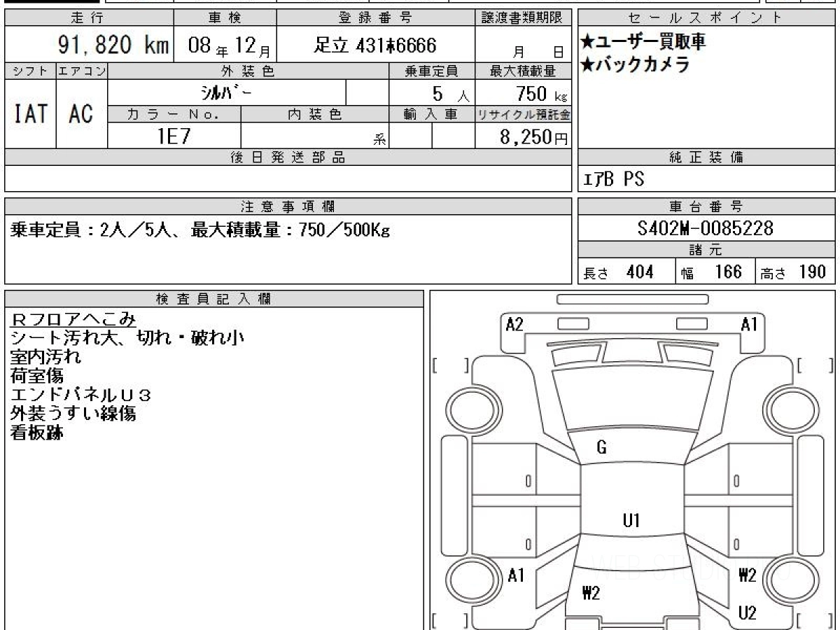Click the 車台番号 header
The width and height of the screenshot is (840, 630).
point(706,206)
